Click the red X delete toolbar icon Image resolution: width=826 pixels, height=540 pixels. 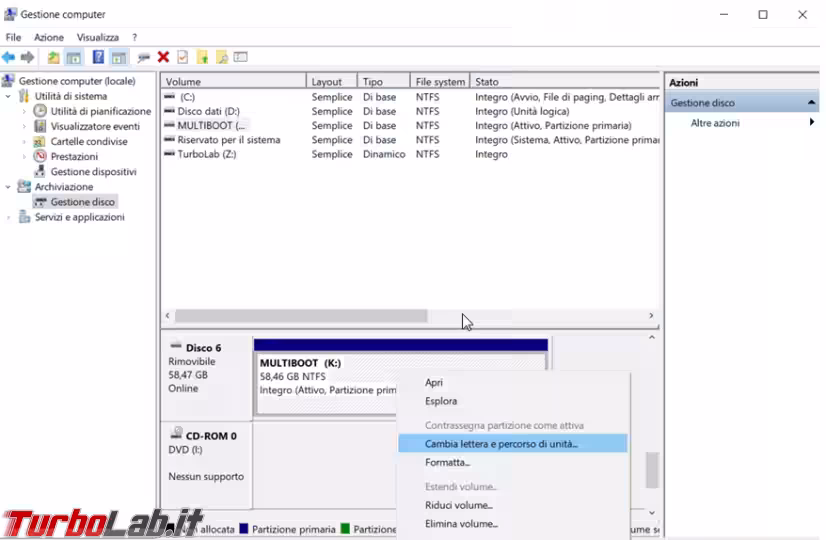point(163,57)
